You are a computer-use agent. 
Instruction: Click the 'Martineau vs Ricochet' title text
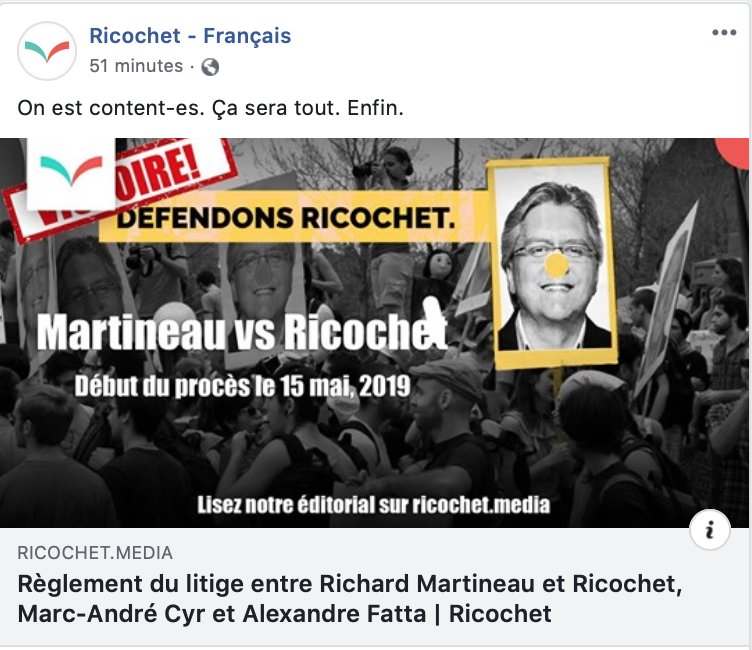[242, 332]
